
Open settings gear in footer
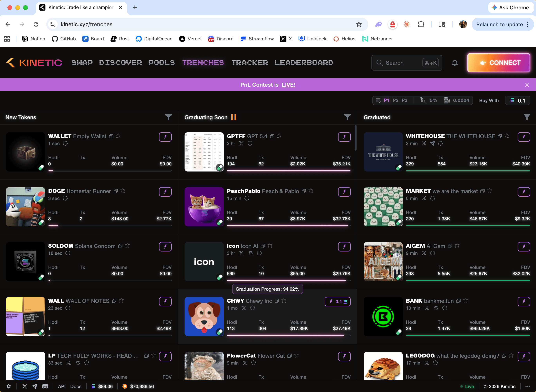[x=9, y=386]
